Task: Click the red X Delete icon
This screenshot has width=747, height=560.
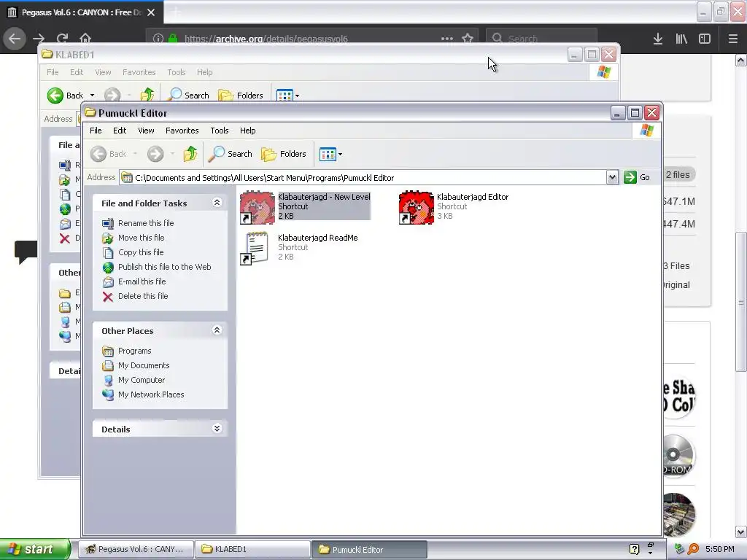Action: (x=108, y=297)
